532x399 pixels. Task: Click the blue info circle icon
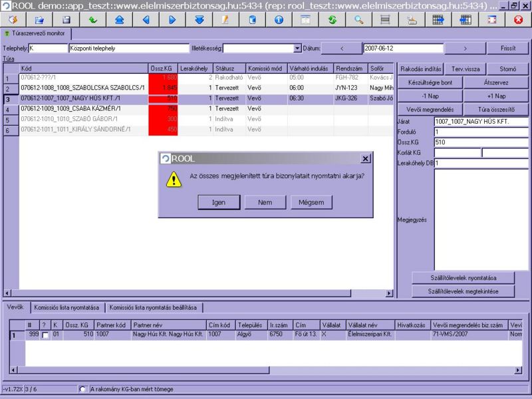[279, 20]
